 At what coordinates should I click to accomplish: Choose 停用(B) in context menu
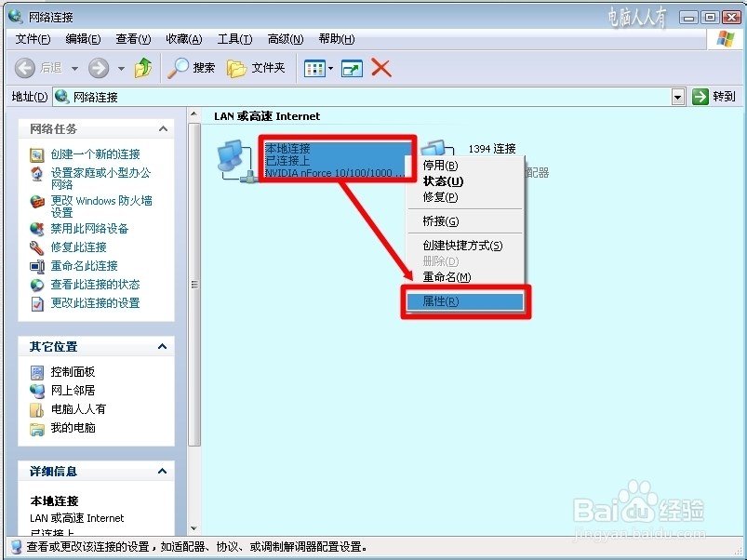tap(465, 166)
